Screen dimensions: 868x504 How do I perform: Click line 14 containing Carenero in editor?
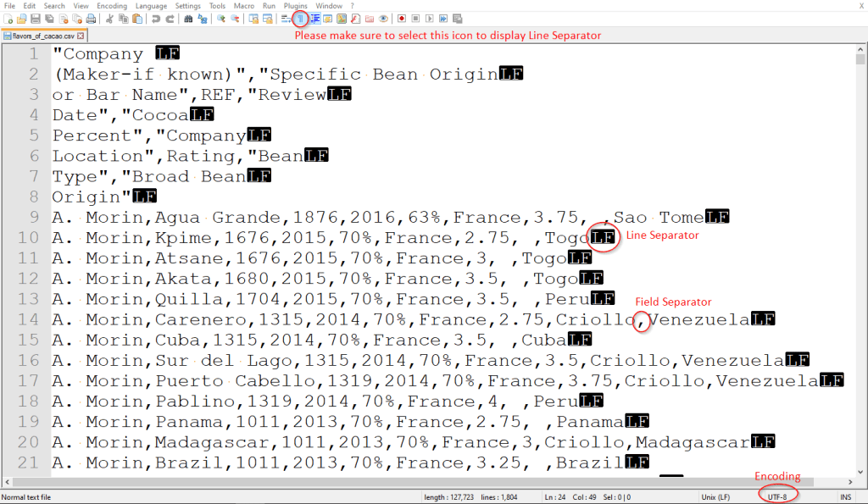tap(339, 319)
